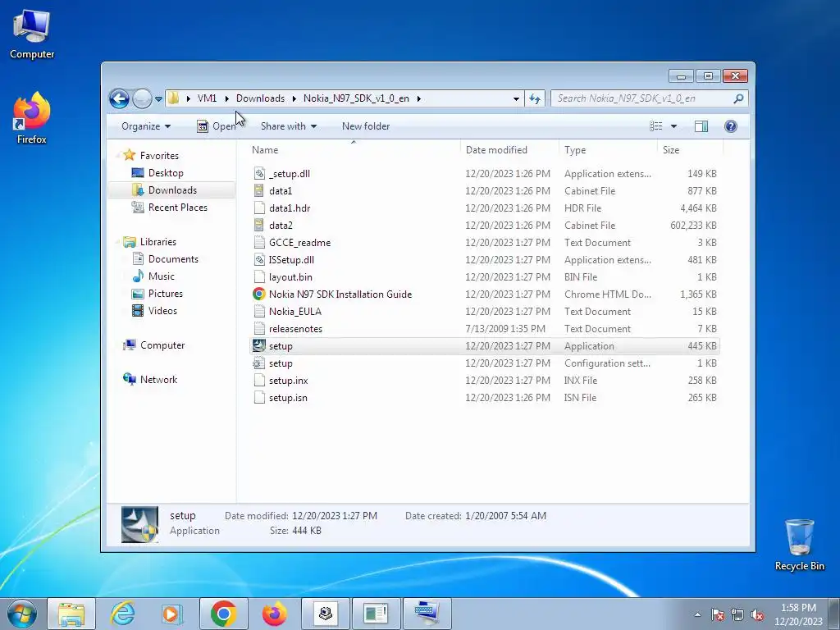Viewport: 840px width, 630px height.
Task: Open Google Chrome from the taskbar
Action: pos(223,614)
